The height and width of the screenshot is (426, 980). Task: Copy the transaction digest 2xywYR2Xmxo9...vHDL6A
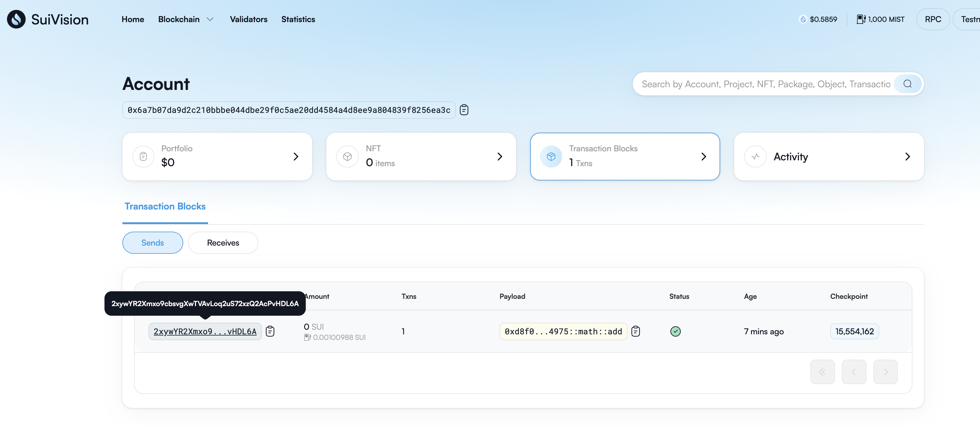coord(270,331)
